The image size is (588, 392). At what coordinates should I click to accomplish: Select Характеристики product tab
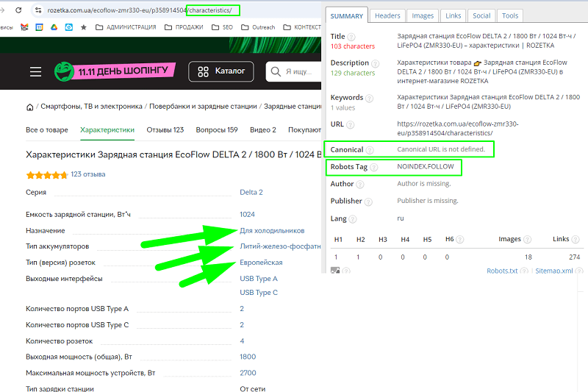[107, 129]
